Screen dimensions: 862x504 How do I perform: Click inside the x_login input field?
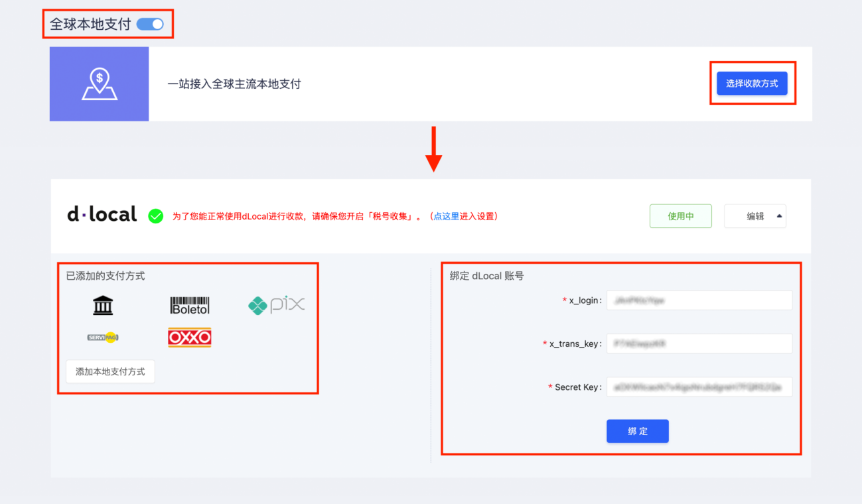[699, 300]
